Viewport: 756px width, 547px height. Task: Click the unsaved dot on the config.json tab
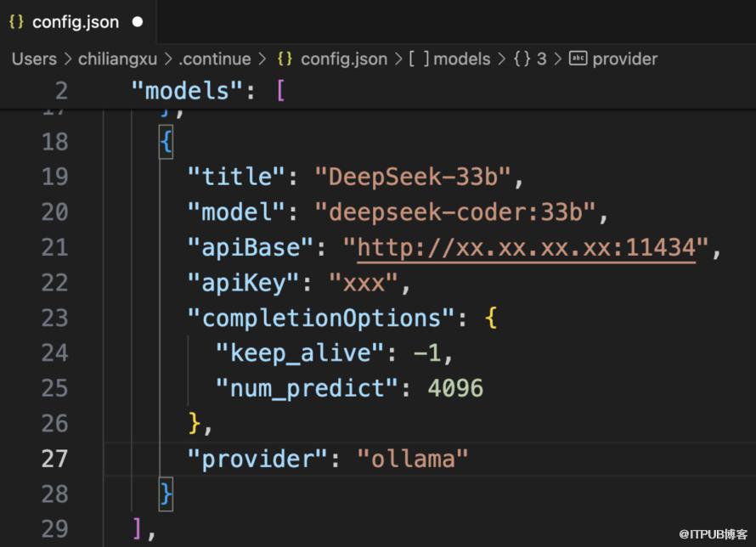[138, 22]
